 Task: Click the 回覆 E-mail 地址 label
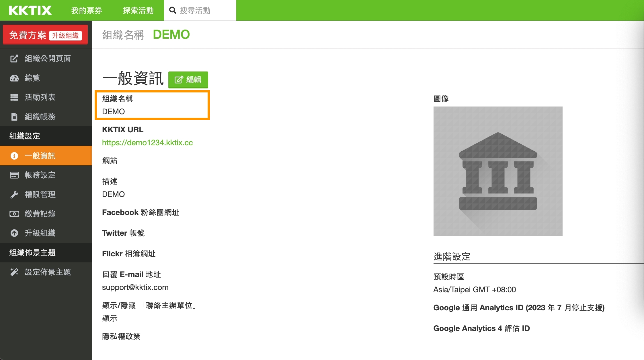point(131,274)
